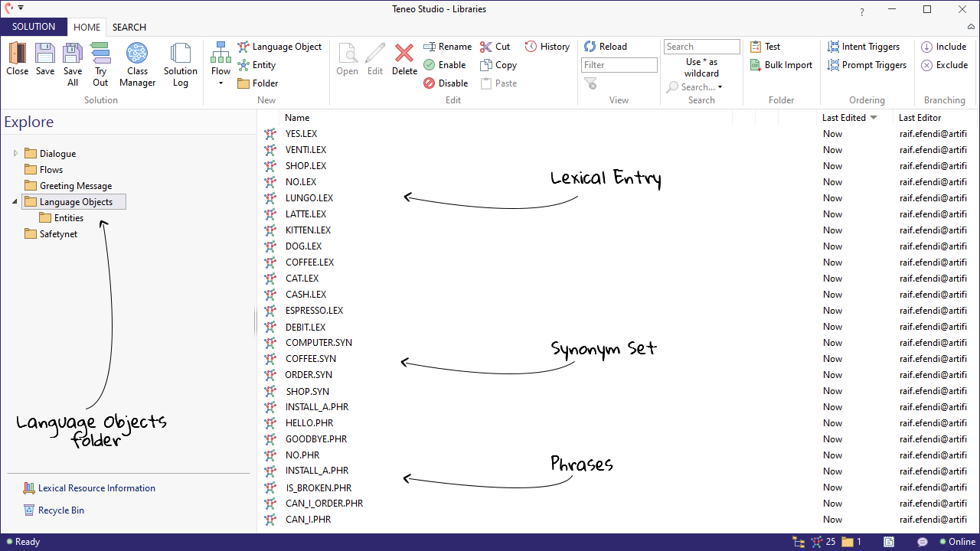Image resolution: width=980 pixels, height=551 pixels.
Task: Create a new Language Object
Action: (279, 47)
